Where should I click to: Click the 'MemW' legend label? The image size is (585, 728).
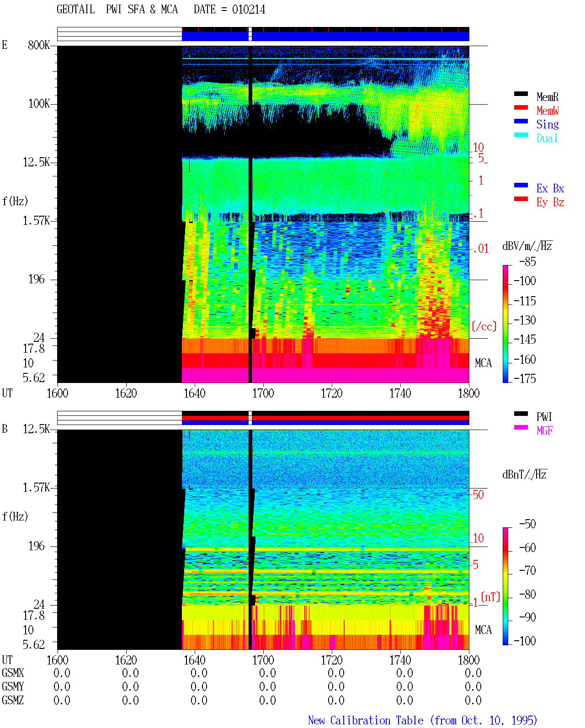[x=548, y=111]
